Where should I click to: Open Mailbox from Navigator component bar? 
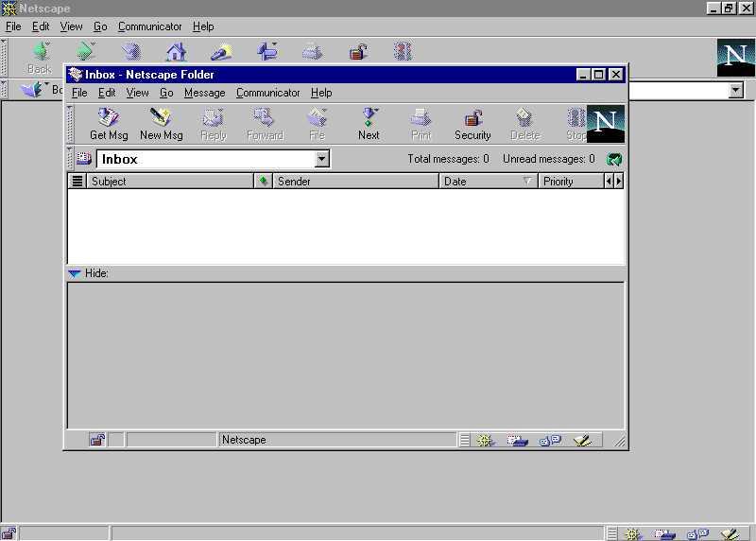pyautogui.click(x=665, y=533)
